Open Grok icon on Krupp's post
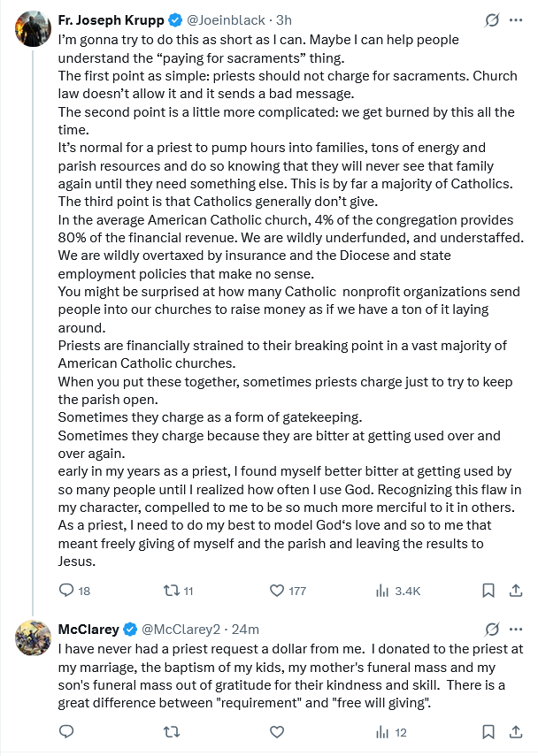Viewport: 538px width, 756px height. click(x=492, y=19)
